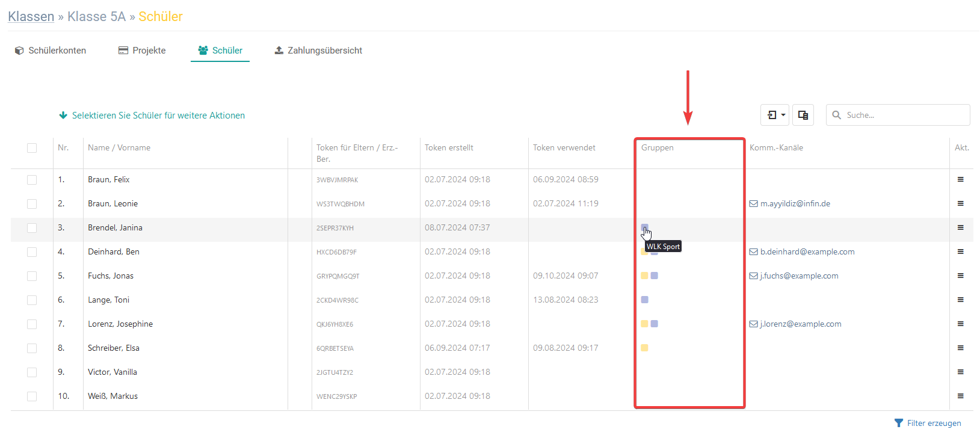The image size is (980, 444).
Task: Toggle the checkbox for Fuchs, Jonas
Action: [x=32, y=276]
